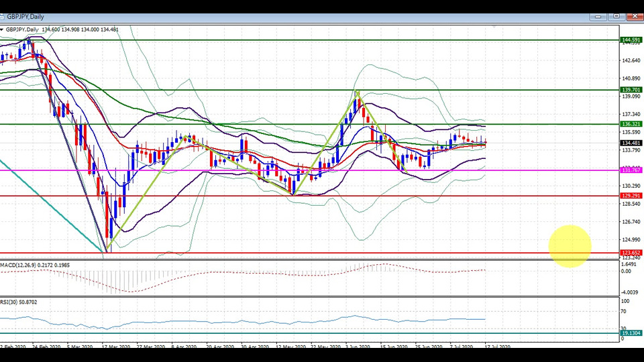Click the 140.890 value on price scale

pos(631,78)
